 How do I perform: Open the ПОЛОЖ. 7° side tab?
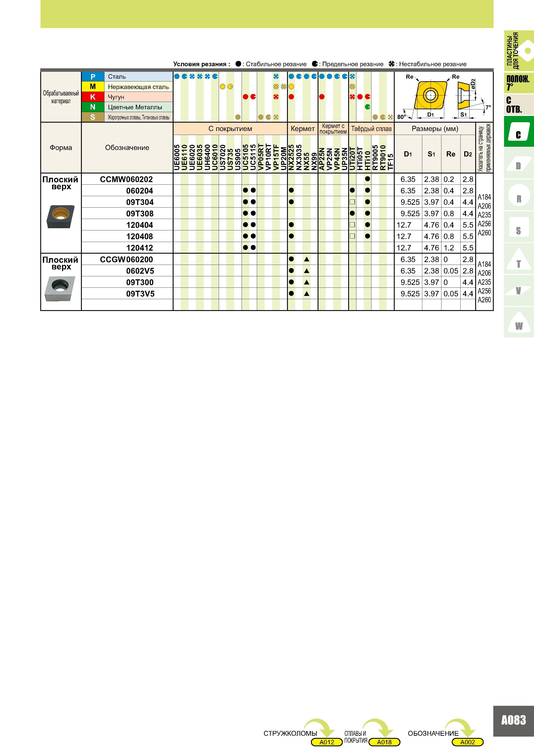pyautogui.click(x=518, y=83)
